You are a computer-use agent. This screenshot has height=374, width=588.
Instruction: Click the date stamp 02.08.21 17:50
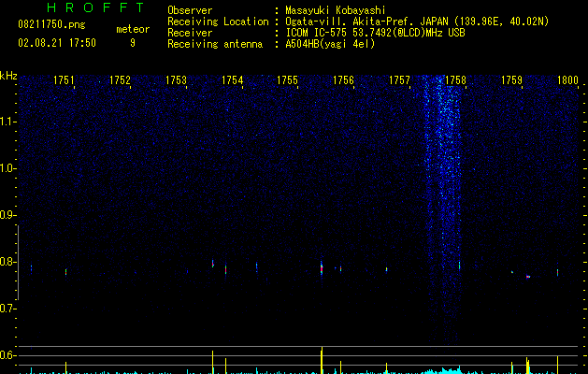(57, 43)
